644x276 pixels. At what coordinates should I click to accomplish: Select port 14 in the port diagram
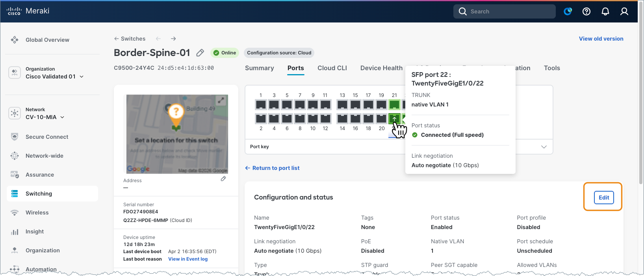coord(342,118)
